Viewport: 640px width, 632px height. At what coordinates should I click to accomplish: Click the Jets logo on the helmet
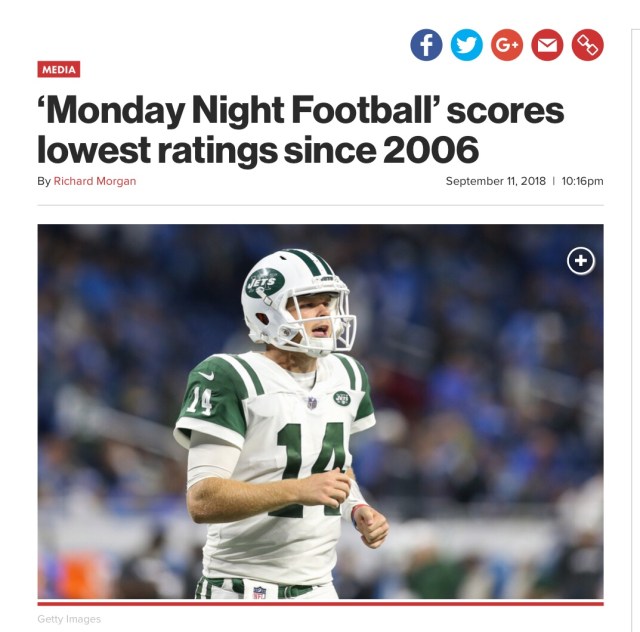coord(265,283)
